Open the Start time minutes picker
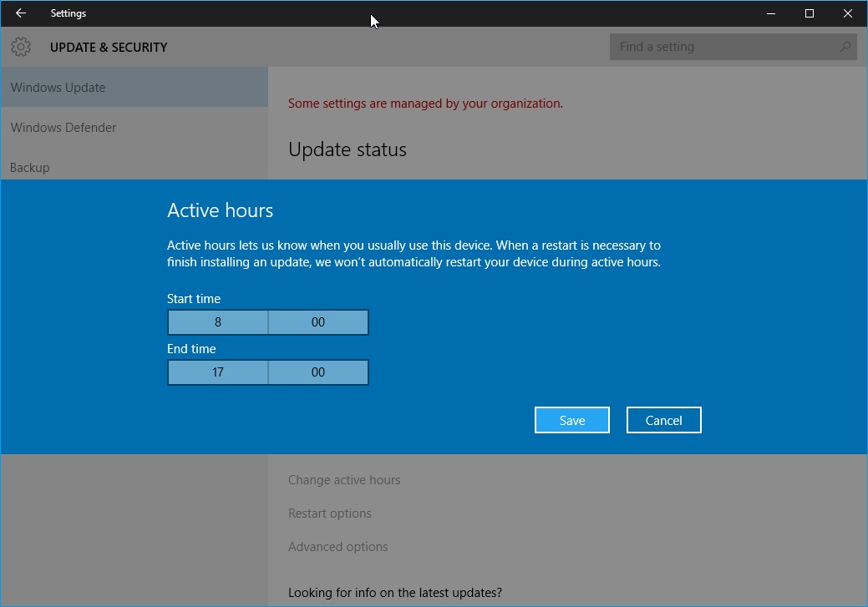 pos(318,322)
